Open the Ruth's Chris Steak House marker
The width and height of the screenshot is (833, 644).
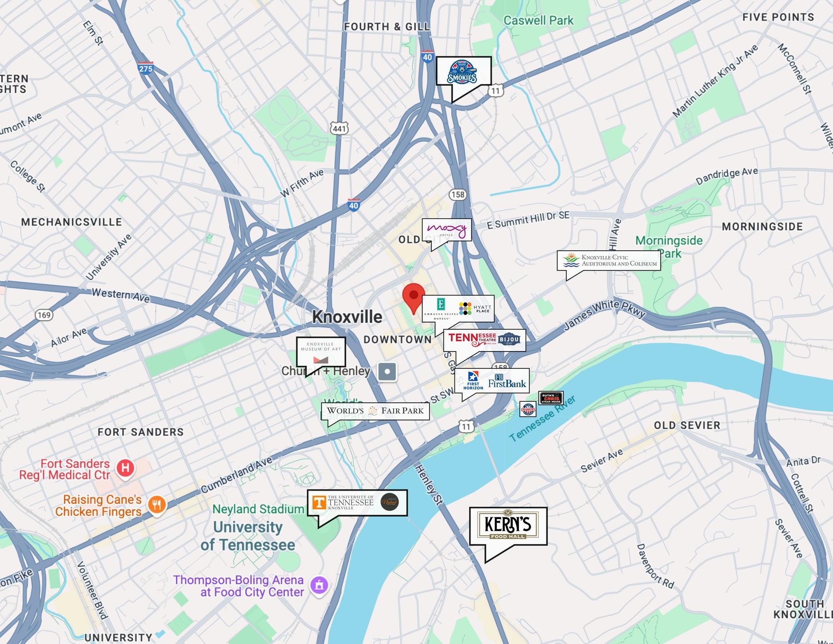click(551, 398)
